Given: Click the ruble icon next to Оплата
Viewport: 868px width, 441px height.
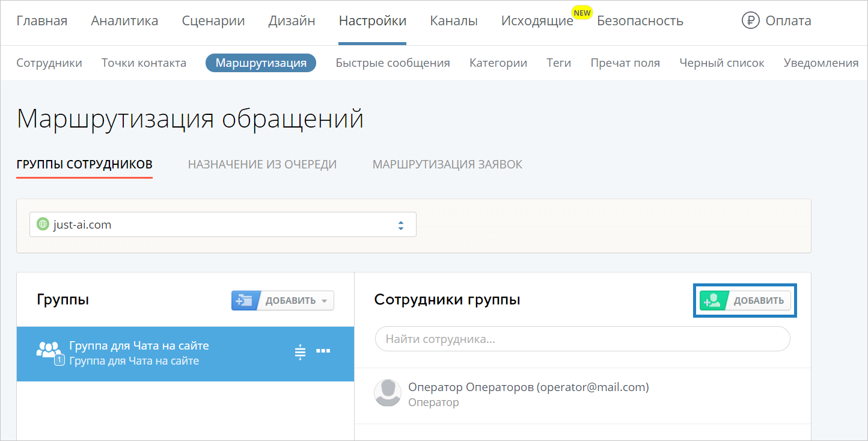Looking at the screenshot, I should (x=751, y=21).
